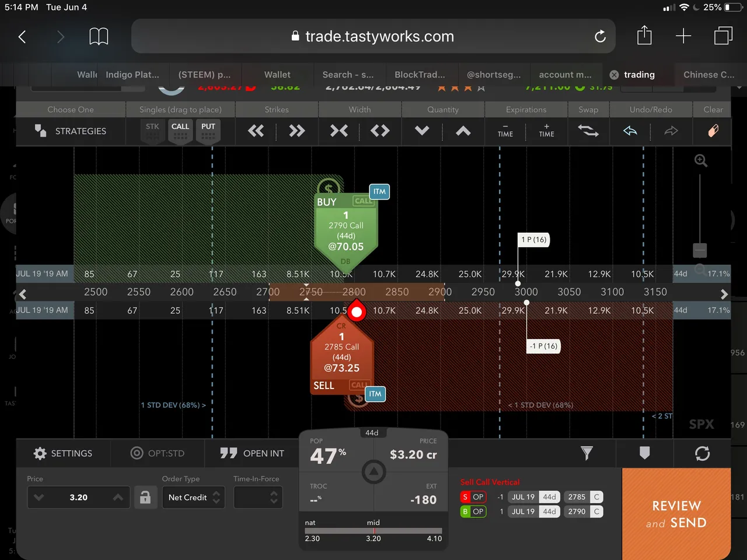The width and height of the screenshot is (747, 560).
Task: Shift strikes left with double chevron
Action: click(x=256, y=131)
